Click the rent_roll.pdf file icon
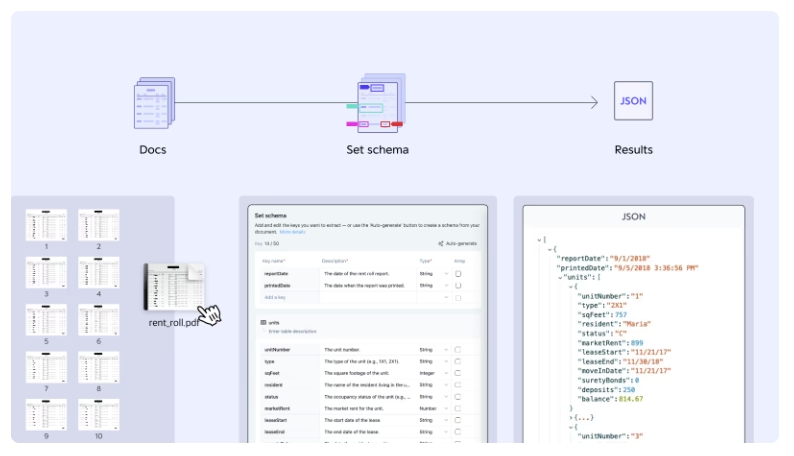The image size is (794, 456). point(175,286)
